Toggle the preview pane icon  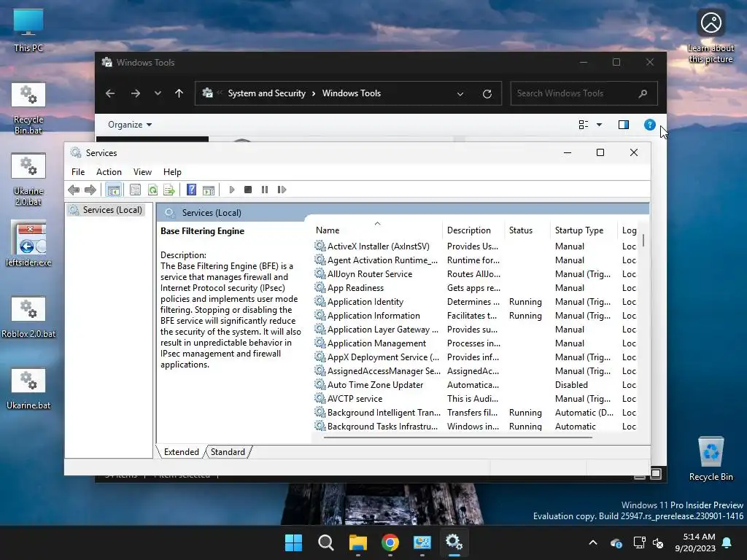click(x=623, y=125)
